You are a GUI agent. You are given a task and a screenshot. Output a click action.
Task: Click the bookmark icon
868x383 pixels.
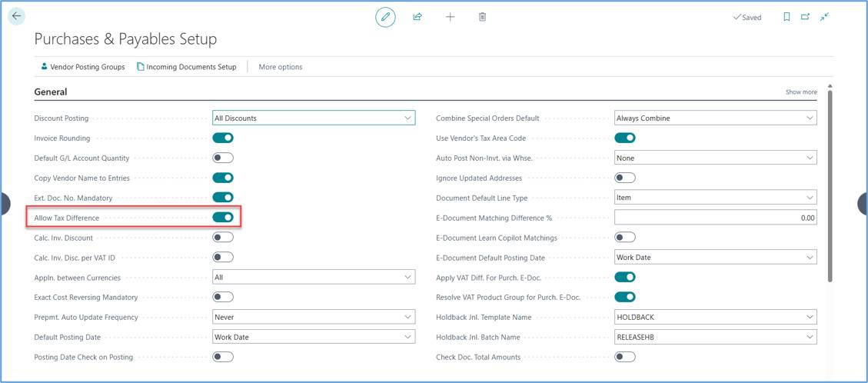click(x=787, y=17)
